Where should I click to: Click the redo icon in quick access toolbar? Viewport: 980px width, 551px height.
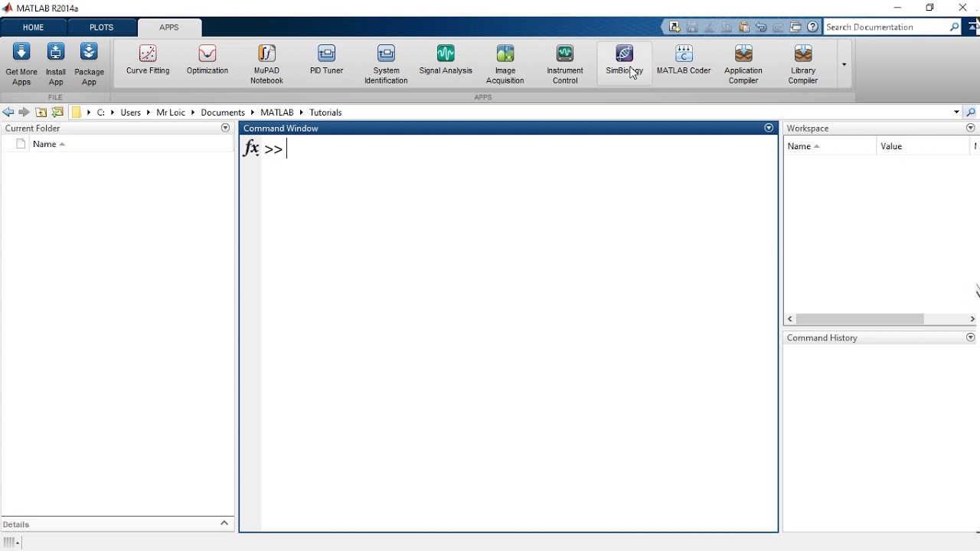click(x=779, y=27)
